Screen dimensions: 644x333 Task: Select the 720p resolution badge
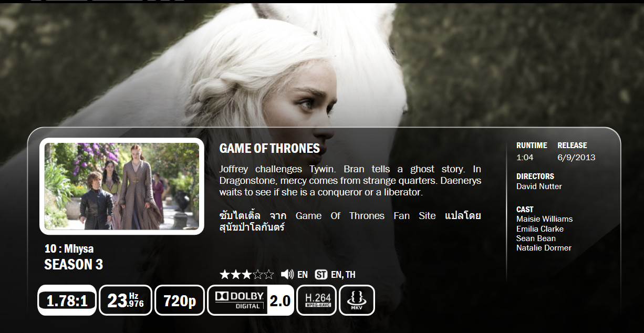tap(180, 300)
